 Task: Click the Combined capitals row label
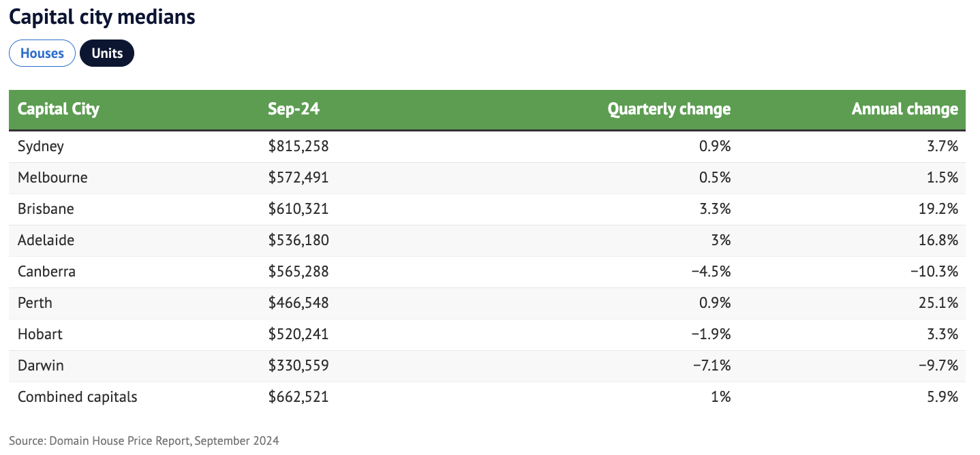[78, 397]
